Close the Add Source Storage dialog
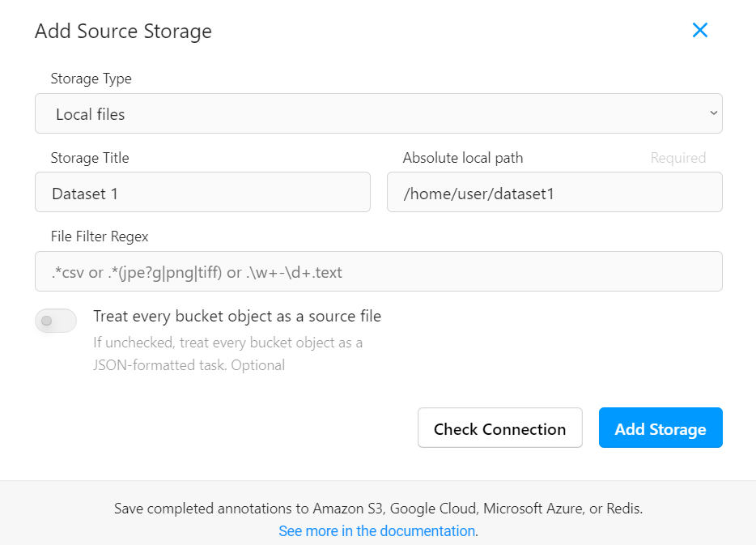Screen dimensions: 756x545 click(699, 30)
